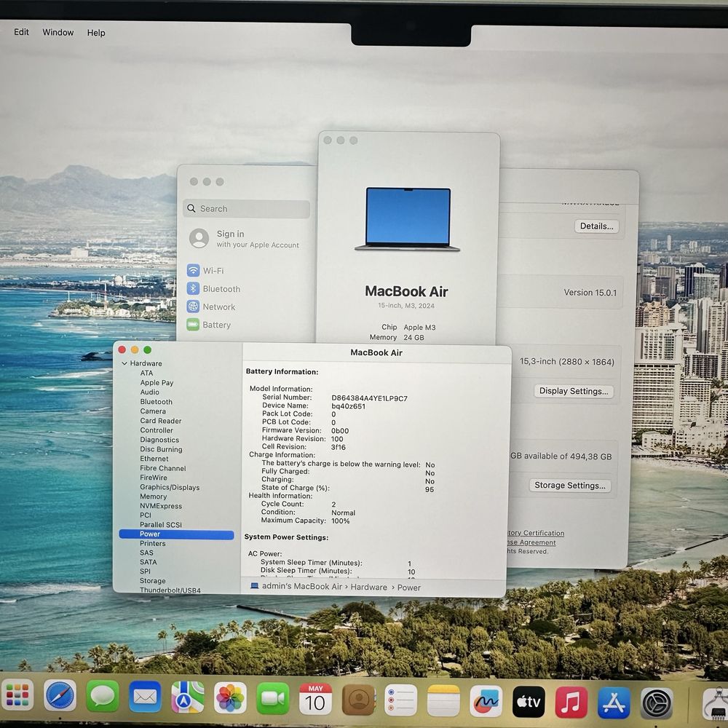Select Memory in the Hardware list
Viewport: 728px width, 728px height.
(153, 496)
